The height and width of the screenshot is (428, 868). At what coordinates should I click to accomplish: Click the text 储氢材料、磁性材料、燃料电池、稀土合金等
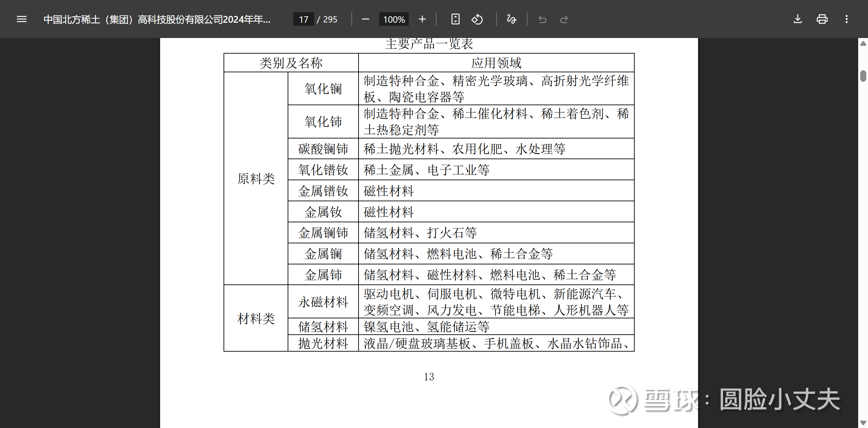click(490, 275)
